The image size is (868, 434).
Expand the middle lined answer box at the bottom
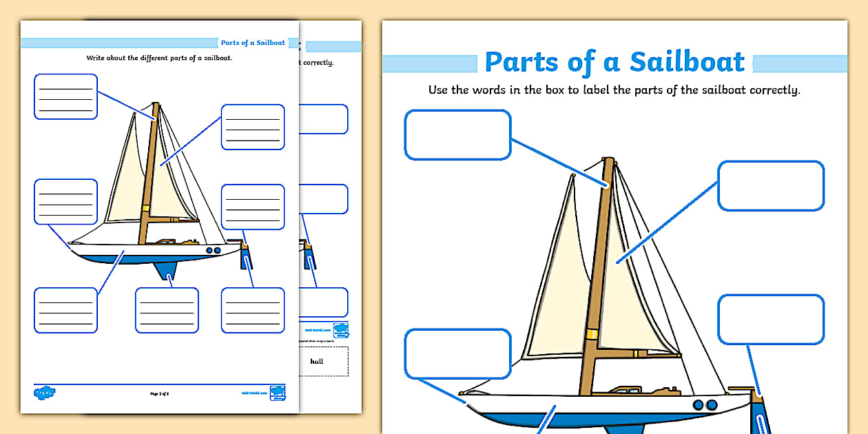(167, 310)
